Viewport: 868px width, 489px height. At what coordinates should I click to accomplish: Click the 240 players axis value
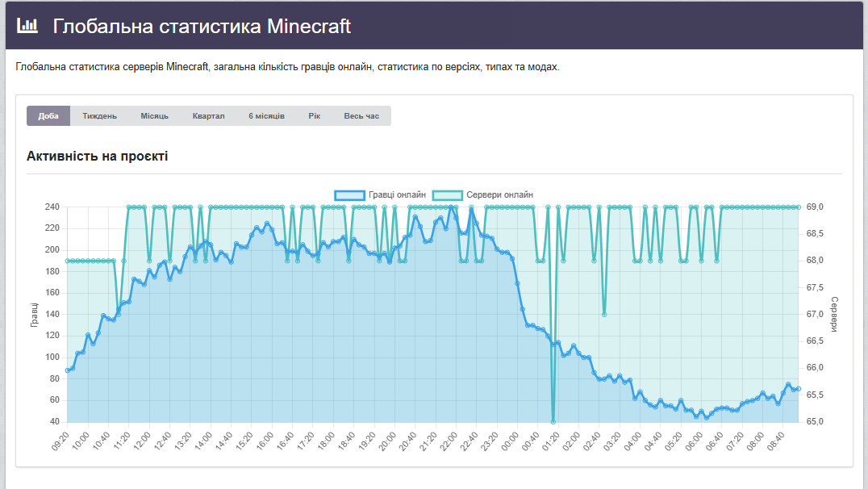click(52, 207)
